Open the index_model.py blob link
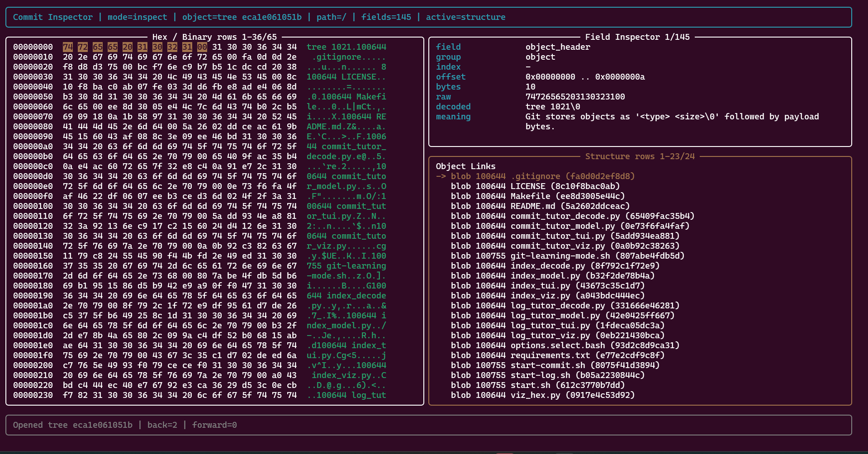 pyautogui.click(x=553, y=276)
